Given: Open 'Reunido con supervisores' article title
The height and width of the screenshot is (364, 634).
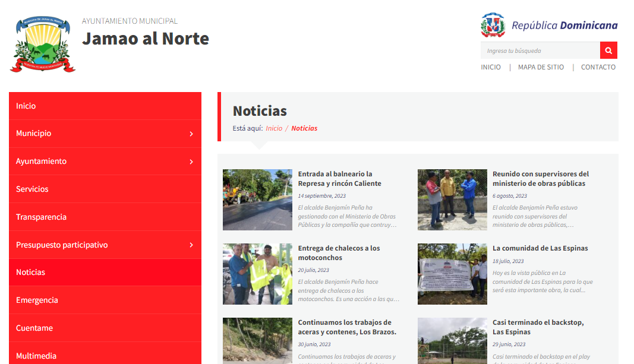Looking at the screenshot, I should point(541,179).
